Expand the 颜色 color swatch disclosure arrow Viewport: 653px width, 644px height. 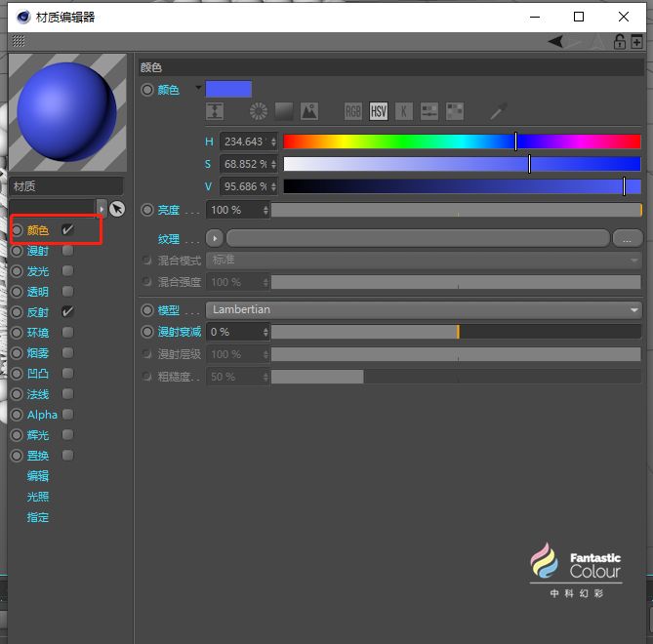[x=198, y=88]
